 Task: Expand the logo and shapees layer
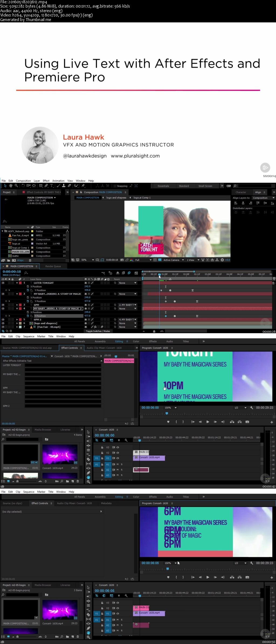[17, 323]
